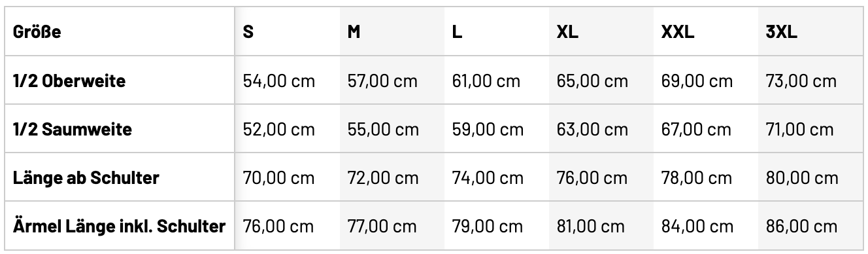This screenshot has height=254, width=868.
Task: Click the 84,00 cm sleeve length value
Action: pos(697,227)
